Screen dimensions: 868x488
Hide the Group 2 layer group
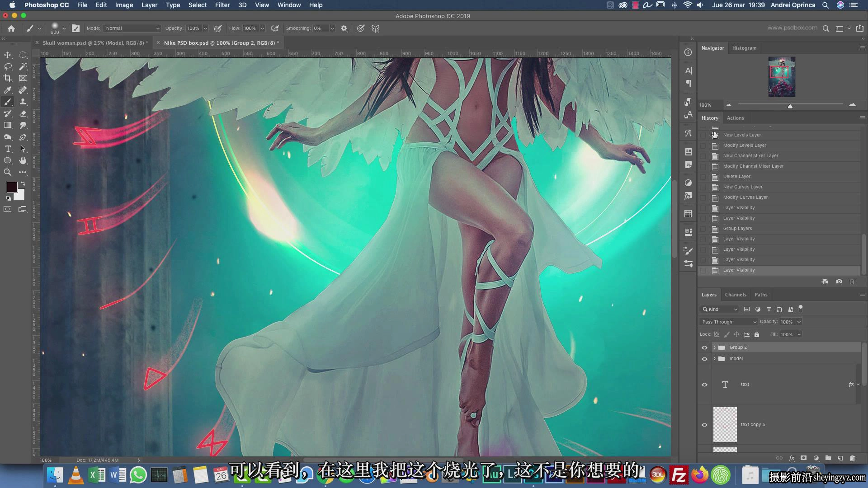click(x=704, y=347)
